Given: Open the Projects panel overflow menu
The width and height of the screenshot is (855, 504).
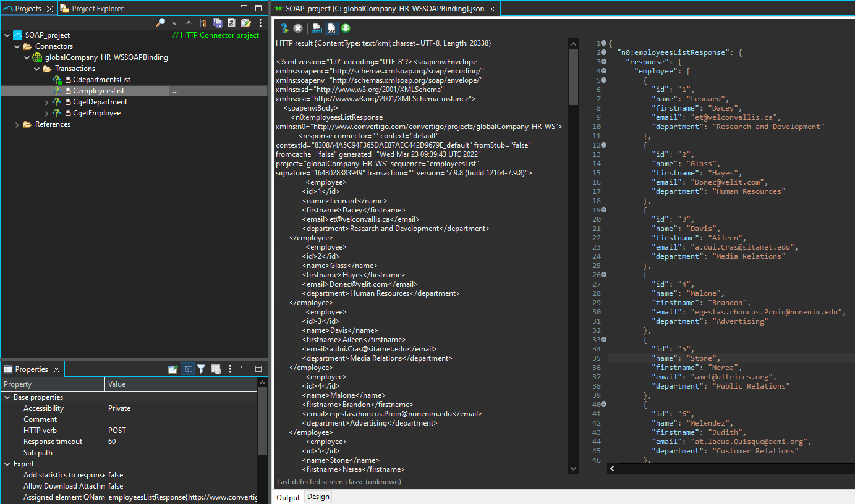Looking at the screenshot, I should pyautogui.click(x=260, y=22).
